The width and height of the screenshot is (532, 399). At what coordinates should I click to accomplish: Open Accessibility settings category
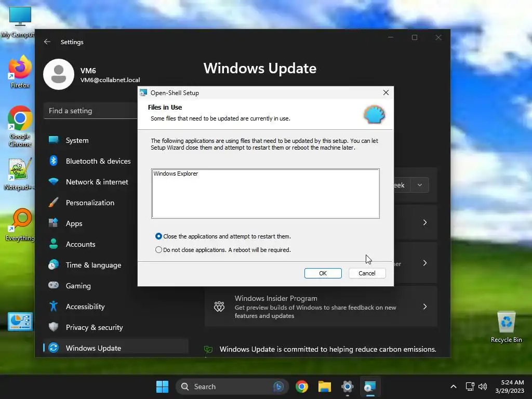point(115,307)
